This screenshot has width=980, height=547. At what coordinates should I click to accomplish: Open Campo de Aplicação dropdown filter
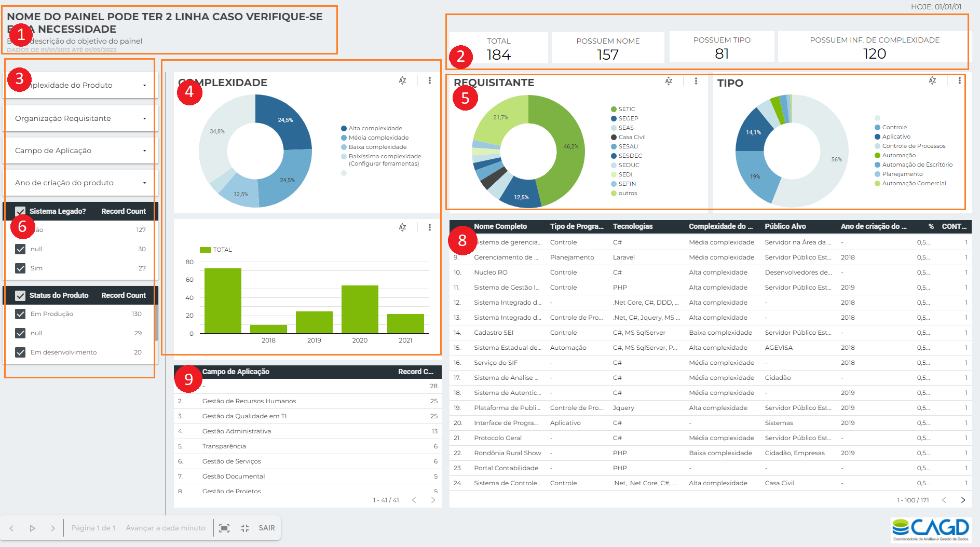(80, 151)
